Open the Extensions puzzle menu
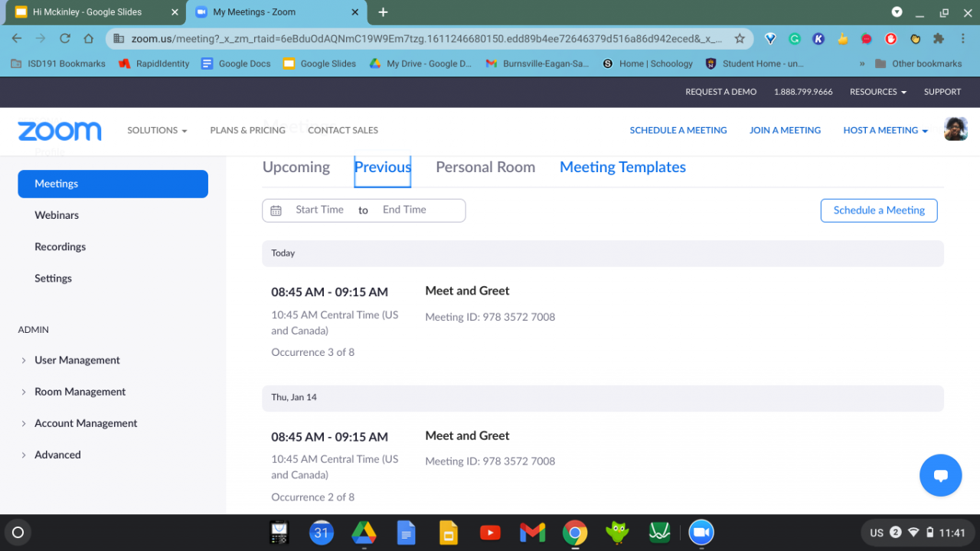Image resolution: width=980 pixels, height=551 pixels. click(x=939, y=38)
